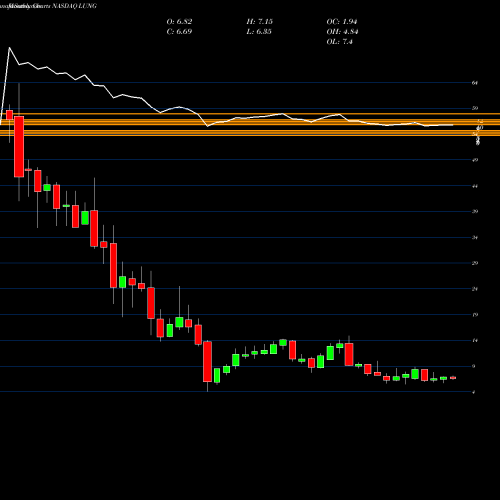Click the OL: 7.4 reading
Viewport: 500px width, 500px height.
(x=339, y=42)
